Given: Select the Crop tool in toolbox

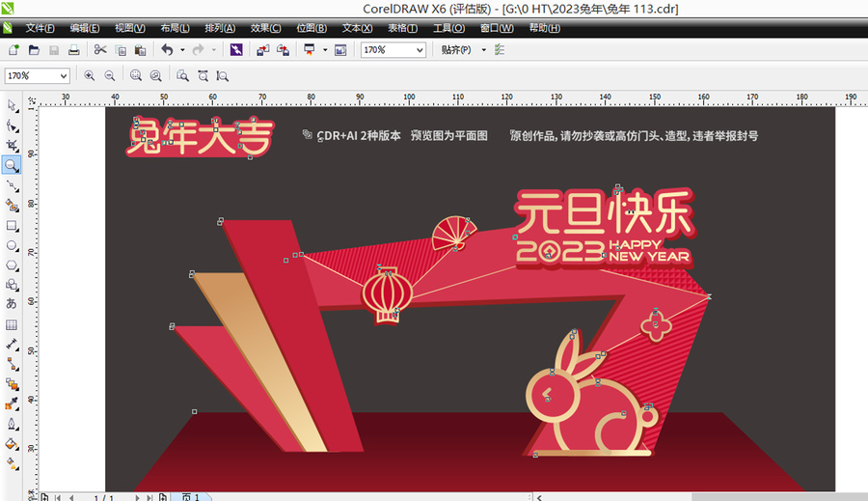Looking at the screenshot, I should click(x=12, y=145).
